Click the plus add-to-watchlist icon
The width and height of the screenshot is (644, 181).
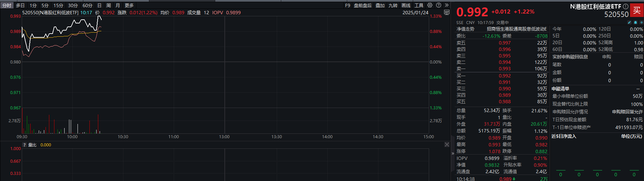pyautogui.click(x=641, y=22)
